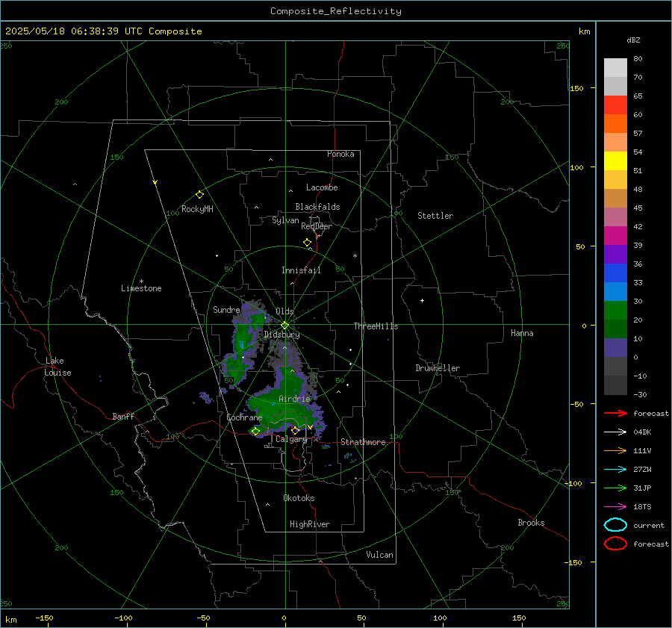Click the red forecast ellipse icon
This screenshot has height=628, width=672.
[x=615, y=544]
